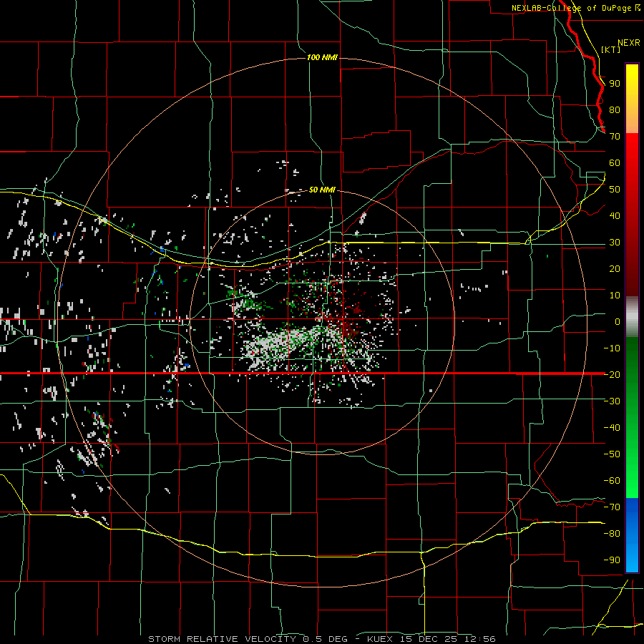Click the KUEX radar site identifier text
Viewport: 644px width, 644px height.
(x=380, y=639)
